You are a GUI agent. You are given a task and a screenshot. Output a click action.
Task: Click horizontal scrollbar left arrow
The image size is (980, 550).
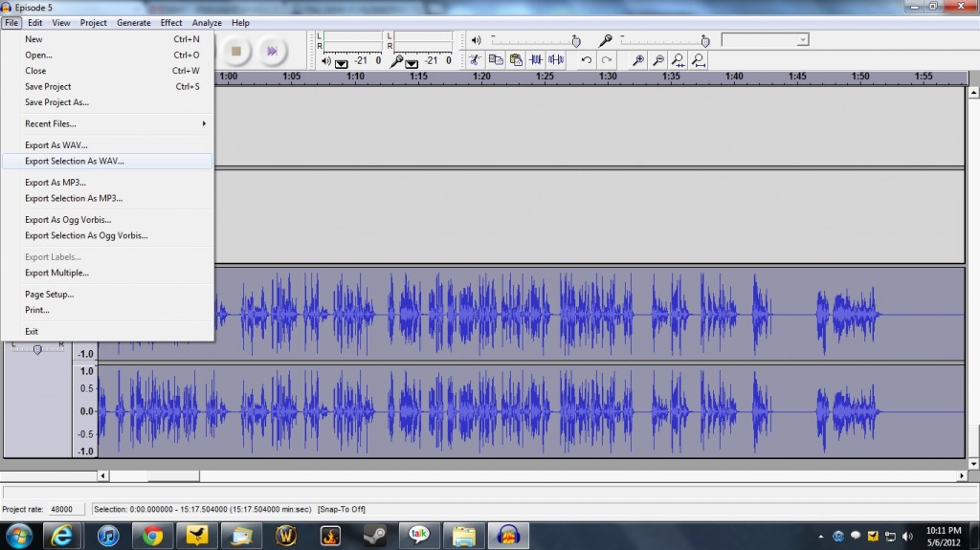[x=102, y=476]
